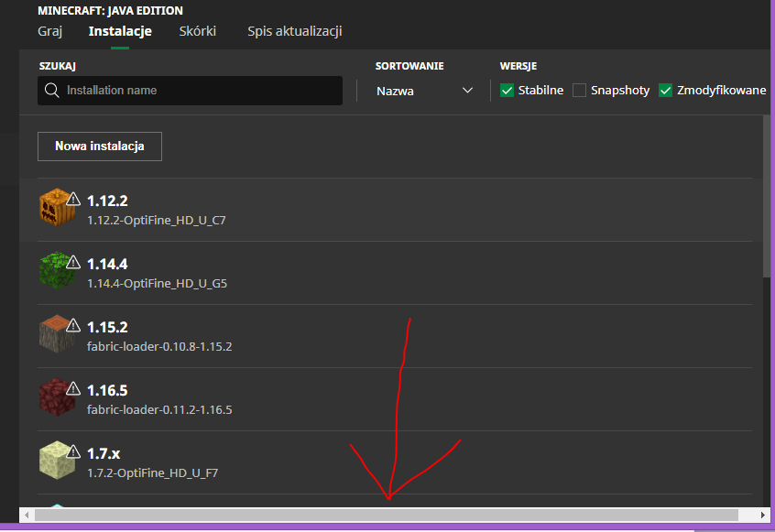The image size is (775, 532).
Task: Click the pumpkin icon of 1.12.2 installation
Action: tap(57, 207)
